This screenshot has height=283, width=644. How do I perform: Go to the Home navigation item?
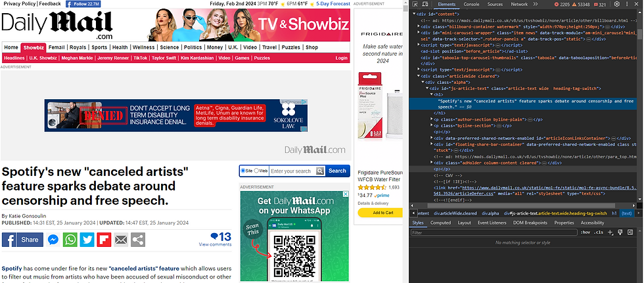pos(11,47)
